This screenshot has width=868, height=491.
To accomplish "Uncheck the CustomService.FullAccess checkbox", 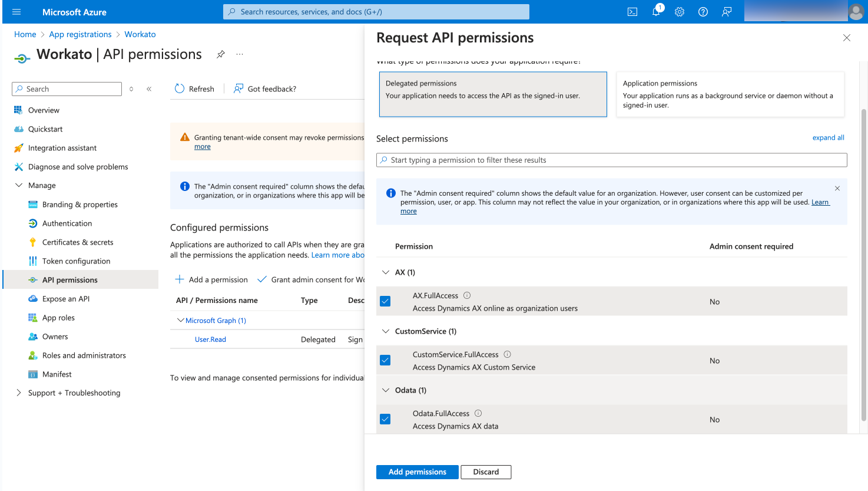I will [385, 360].
